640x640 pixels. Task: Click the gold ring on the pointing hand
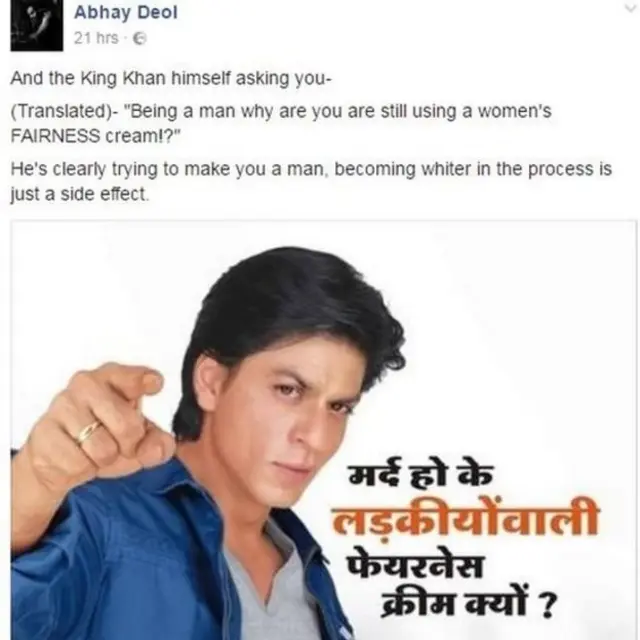[88, 433]
